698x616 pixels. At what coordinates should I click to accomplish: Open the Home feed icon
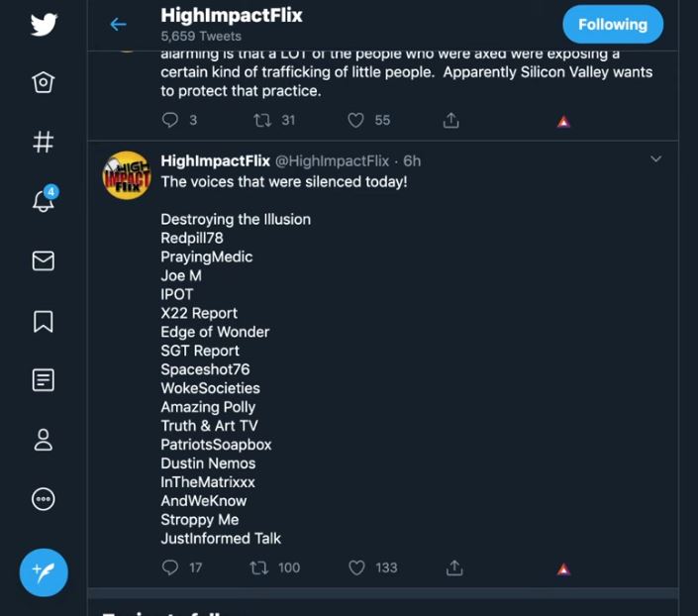pyautogui.click(x=44, y=82)
